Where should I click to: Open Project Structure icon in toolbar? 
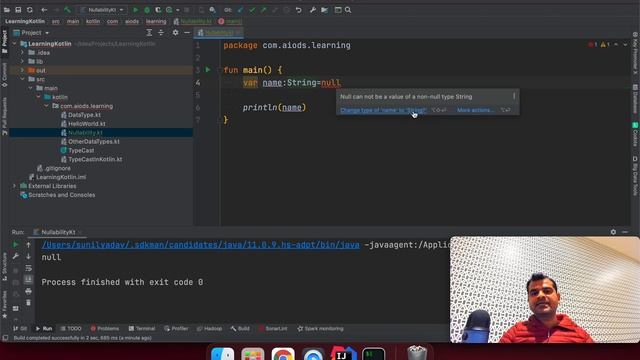pos(324,10)
